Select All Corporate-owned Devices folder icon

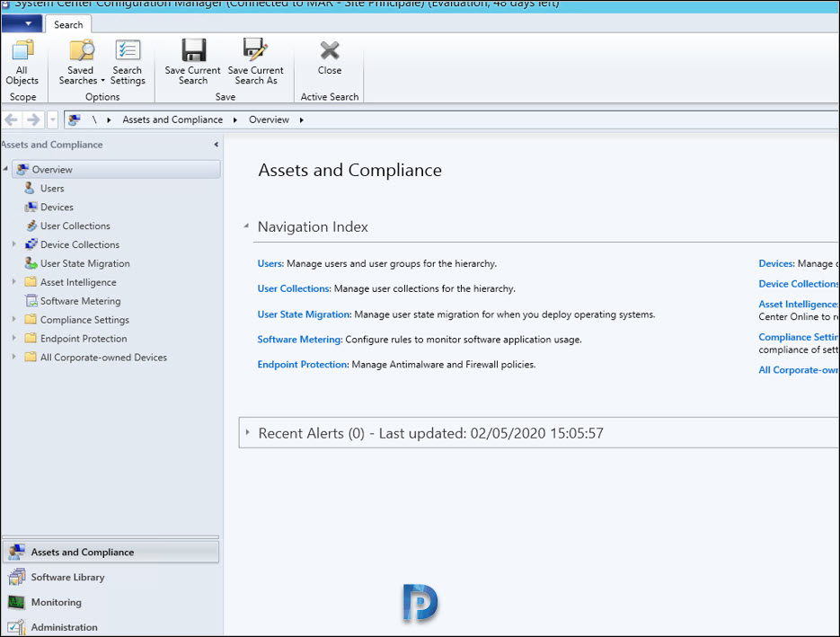31,357
